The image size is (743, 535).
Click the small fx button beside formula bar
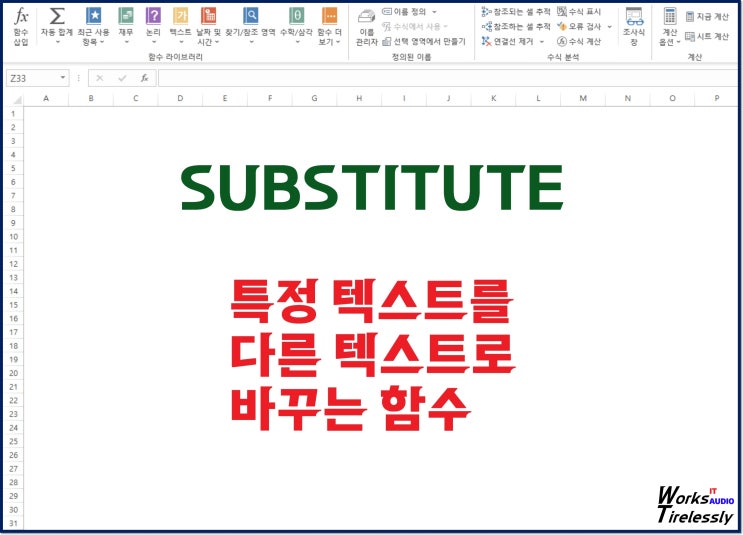pos(145,78)
